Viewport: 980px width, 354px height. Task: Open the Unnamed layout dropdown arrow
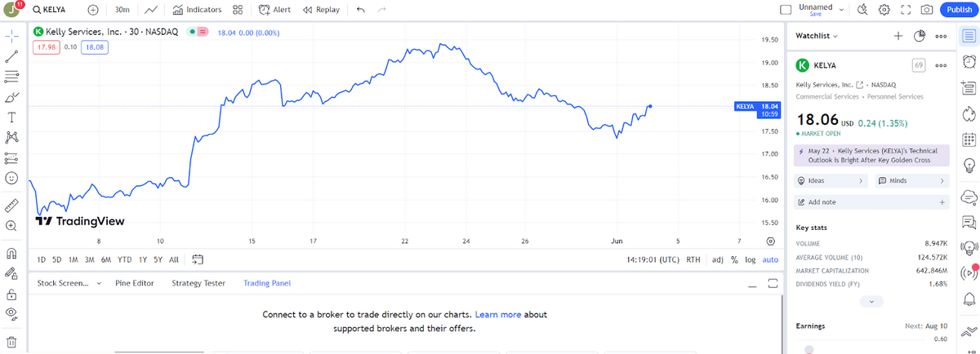point(841,8)
